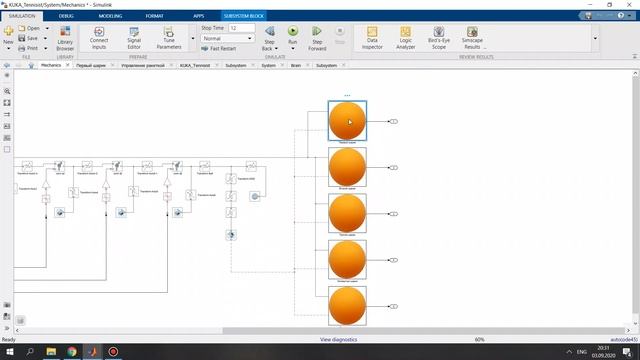Click the Stop Time input field
Image resolution: width=640 pixels, height=360 pixels.
pyautogui.click(x=242, y=28)
